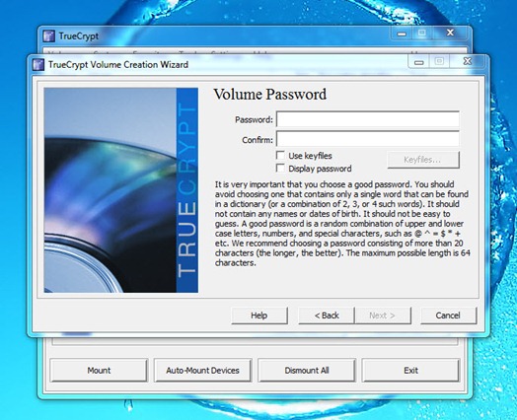Click the Password input field
Viewport: 517px width, 420px height.
pyautogui.click(x=368, y=119)
